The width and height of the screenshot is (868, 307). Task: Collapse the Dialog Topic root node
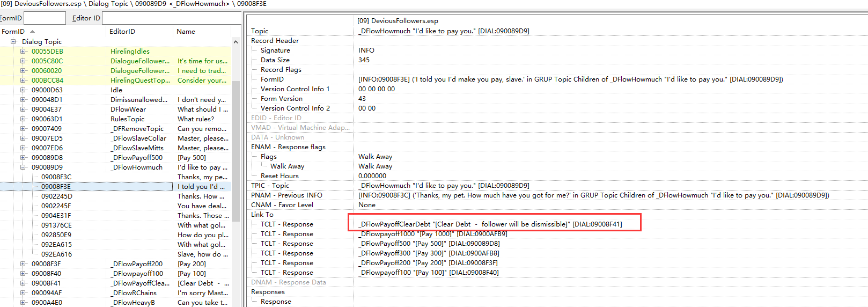13,41
